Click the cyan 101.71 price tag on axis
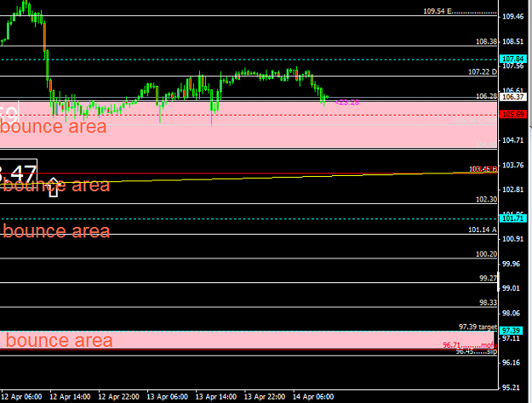532x403 pixels. click(x=513, y=219)
